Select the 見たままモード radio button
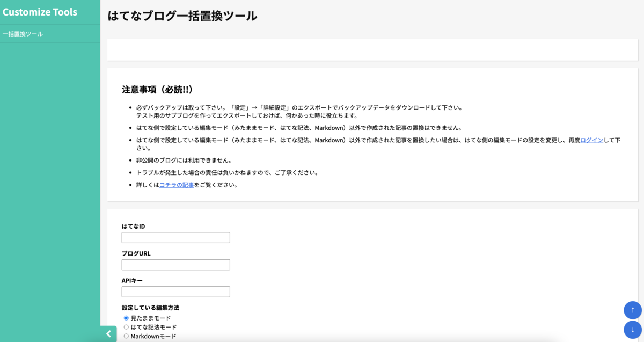 point(126,318)
